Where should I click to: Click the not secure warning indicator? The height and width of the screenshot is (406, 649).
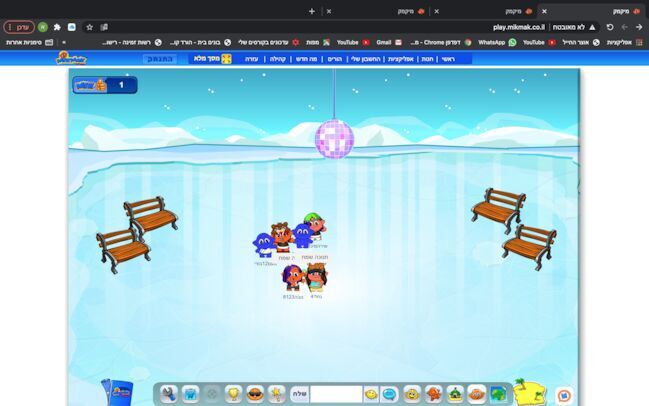pos(574,27)
